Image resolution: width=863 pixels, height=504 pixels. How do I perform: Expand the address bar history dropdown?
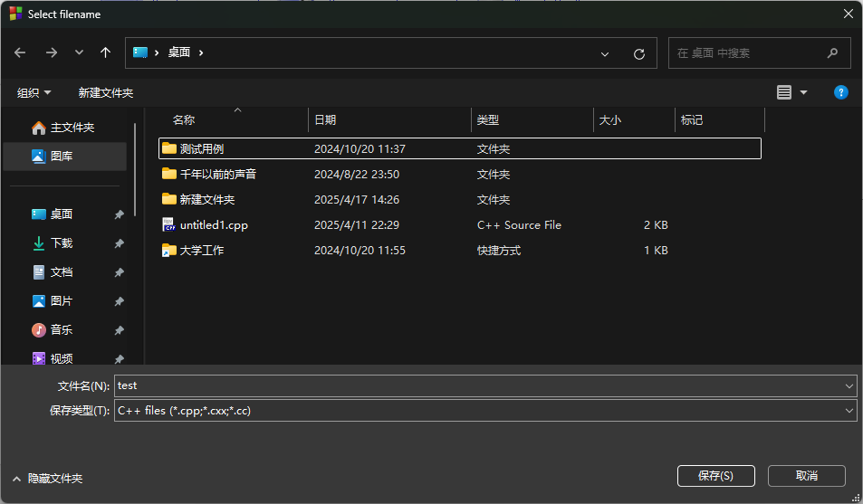pyautogui.click(x=605, y=53)
